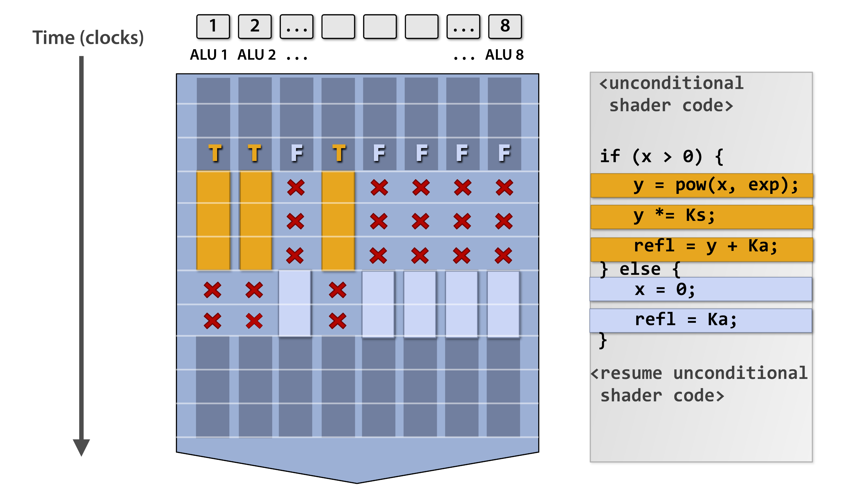The height and width of the screenshot is (495, 868).
Task: Click the ALU box labeled 2
Action: (x=255, y=26)
